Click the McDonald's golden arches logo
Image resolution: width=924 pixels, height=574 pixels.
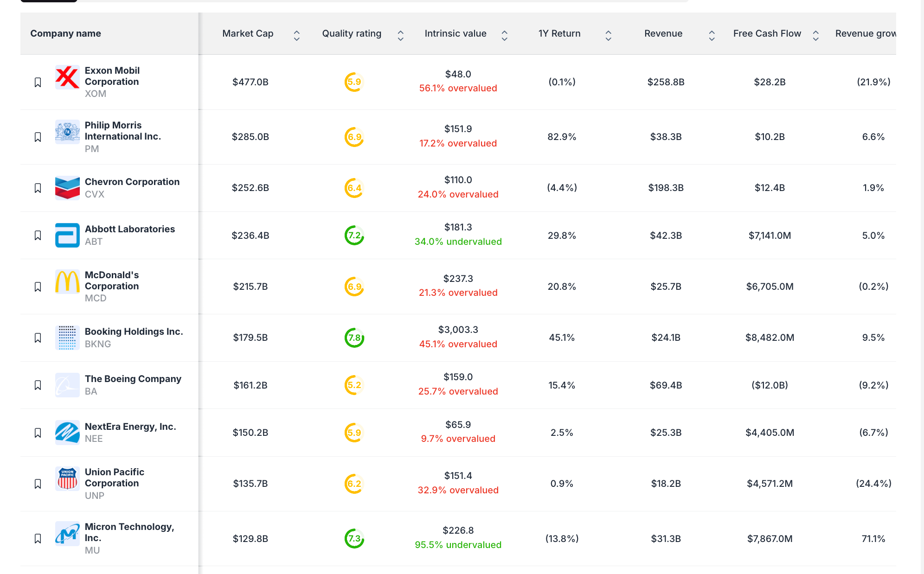[67, 282]
